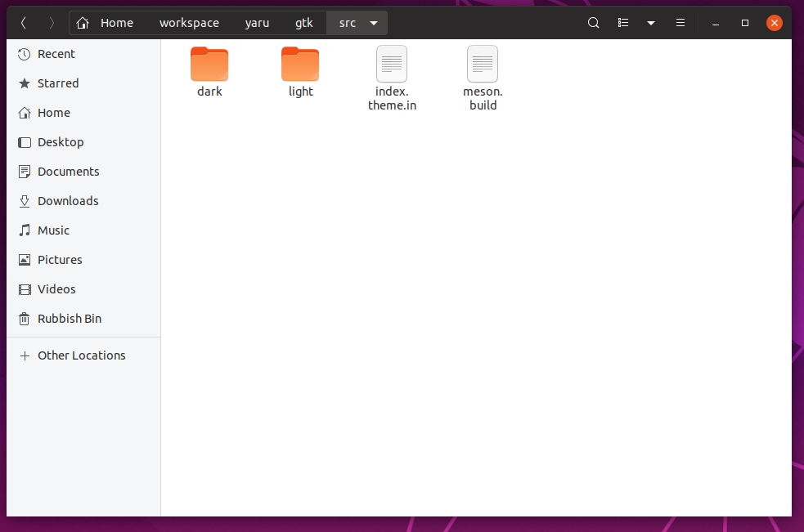The height and width of the screenshot is (532, 804).
Task: Click the Recent clock icon in sidebar
Action: pyautogui.click(x=24, y=54)
